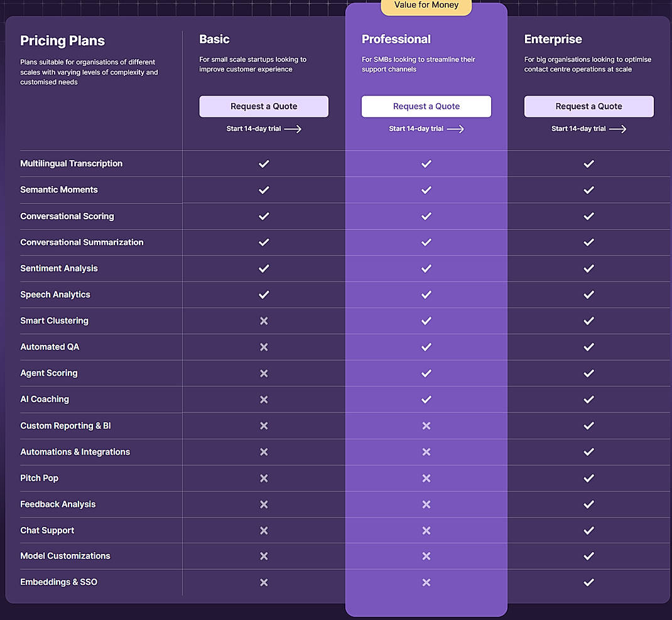This screenshot has width=672, height=620.
Task: Click the cross icon for Professional Chat Support
Action: pyautogui.click(x=426, y=530)
